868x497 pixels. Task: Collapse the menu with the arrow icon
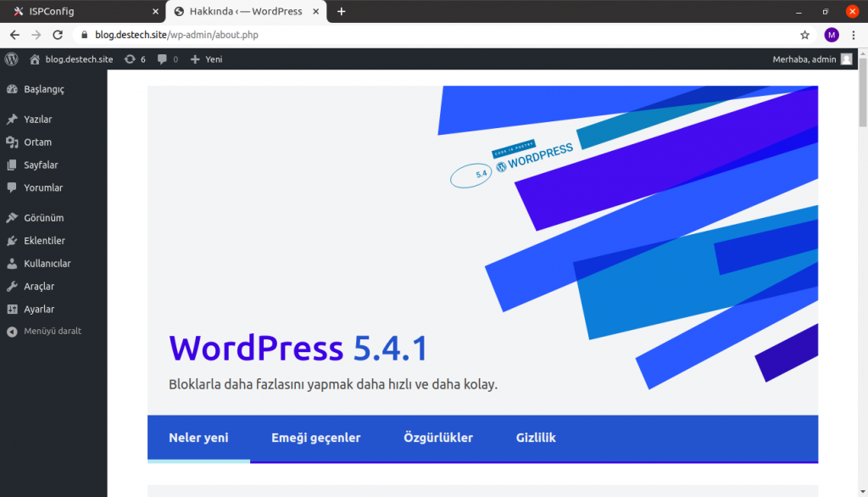[12, 332]
